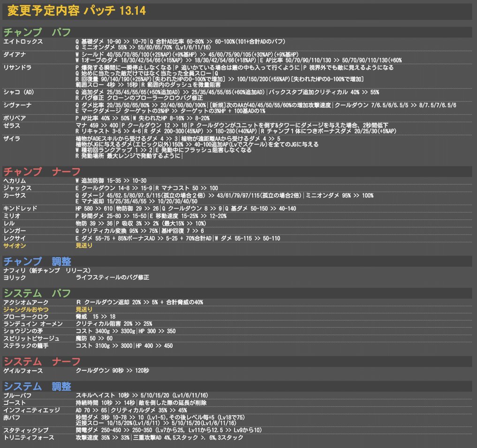Click champion name ダイアナ
This screenshot has height=448, width=477.
(x=15, y=55)
